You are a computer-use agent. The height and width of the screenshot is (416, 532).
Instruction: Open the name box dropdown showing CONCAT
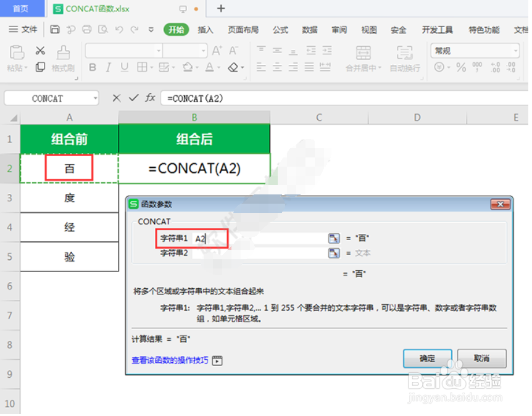pos(96,98)
